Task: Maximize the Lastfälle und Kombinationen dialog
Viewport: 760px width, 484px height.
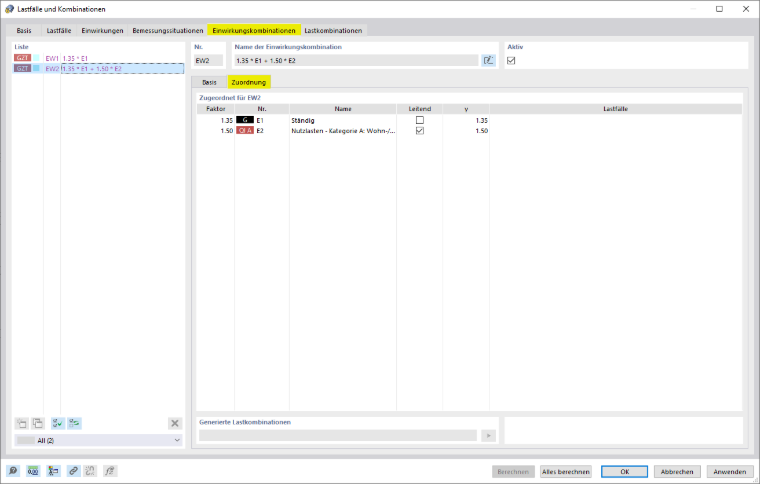Action: click(x=719, y=9)
